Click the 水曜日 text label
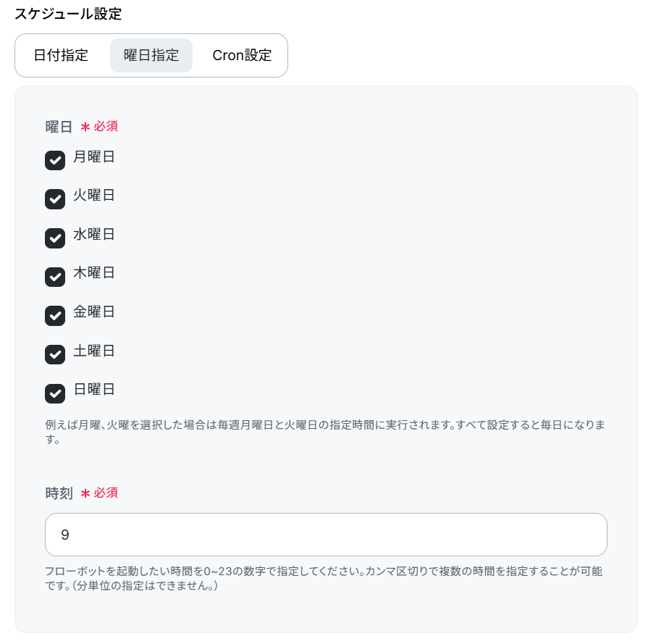 (x=93, y=234)
